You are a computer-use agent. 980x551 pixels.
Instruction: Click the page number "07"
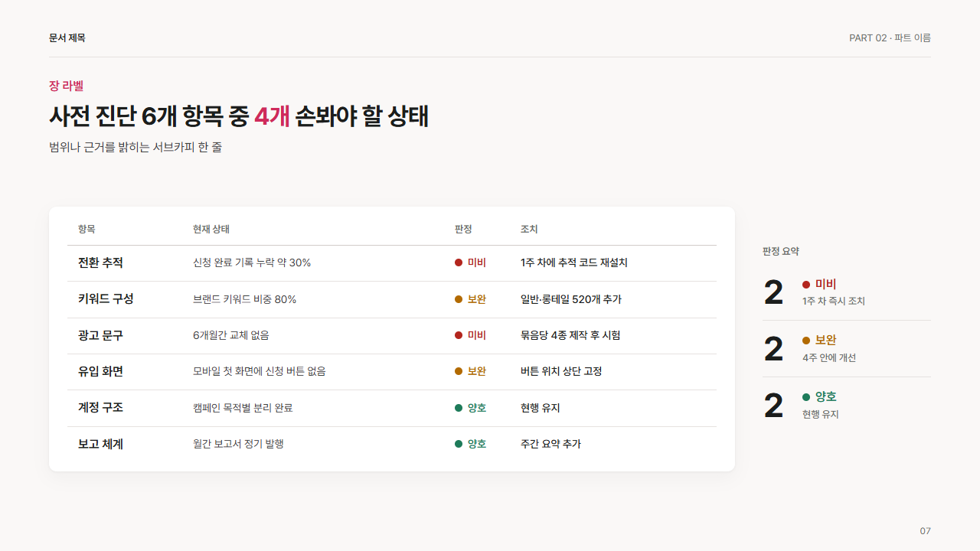pyautogui.click(x=926, y=531)
